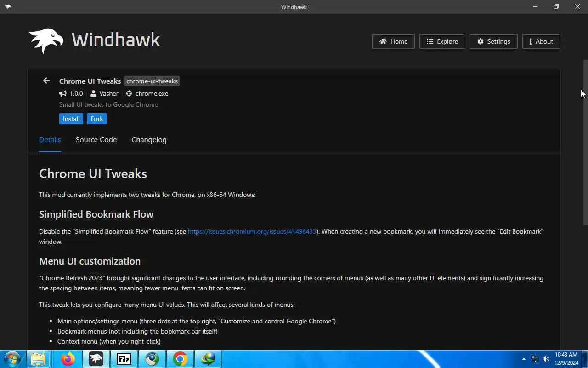The image size is (588, 368).
Task: Click the version megaphone icon
Action: (63, 93)
